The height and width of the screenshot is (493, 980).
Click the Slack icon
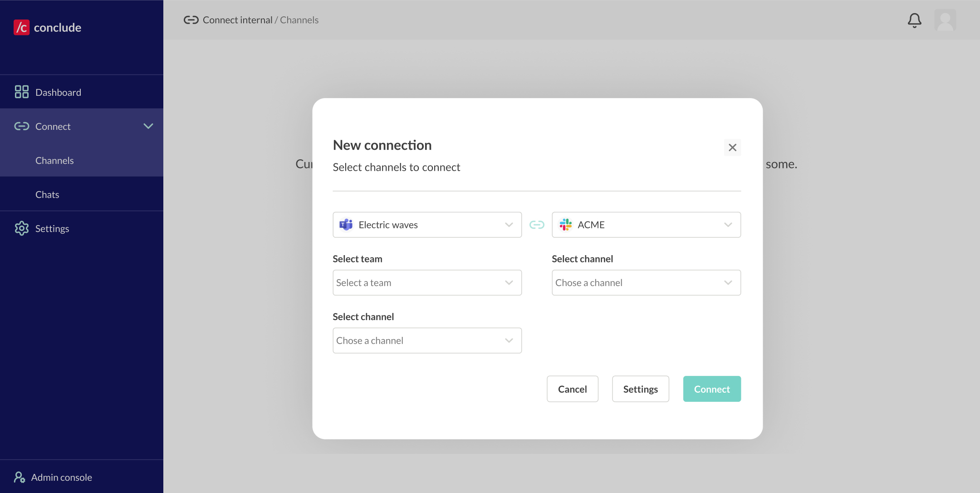coord(565,225)
